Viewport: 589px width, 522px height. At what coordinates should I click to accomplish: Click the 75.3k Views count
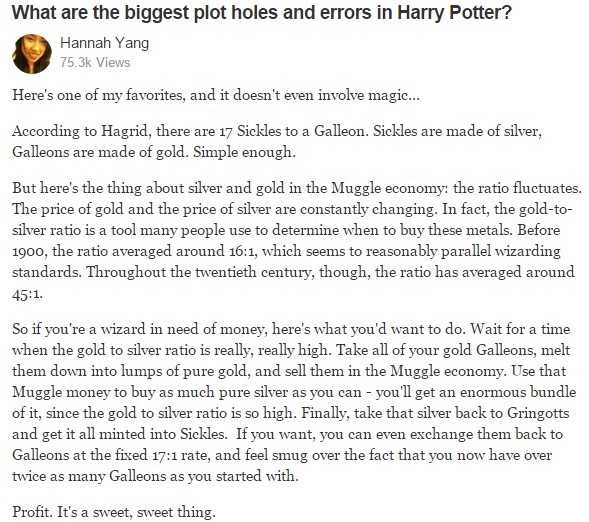95,62
